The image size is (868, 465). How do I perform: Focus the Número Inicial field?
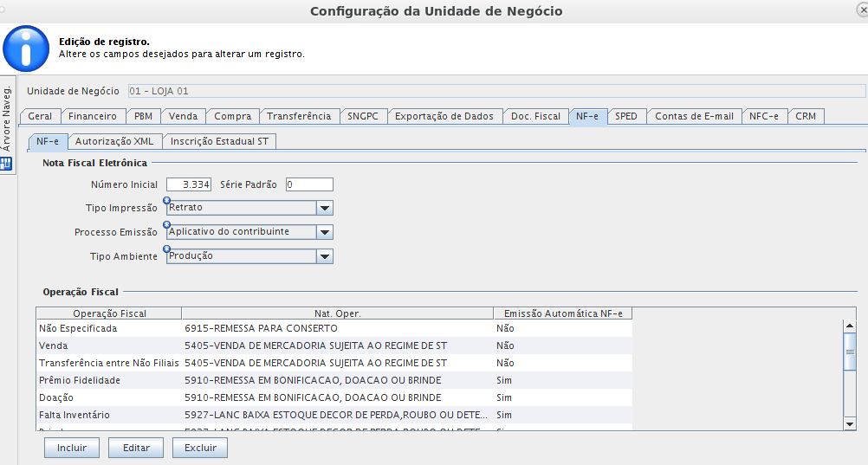click(x=189, y=184)
